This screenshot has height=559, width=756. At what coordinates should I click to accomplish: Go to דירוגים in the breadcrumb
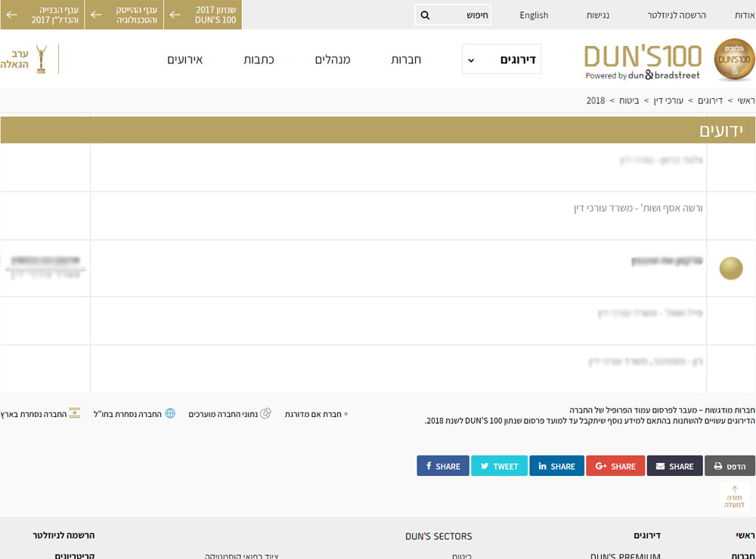tap(710, 100)
